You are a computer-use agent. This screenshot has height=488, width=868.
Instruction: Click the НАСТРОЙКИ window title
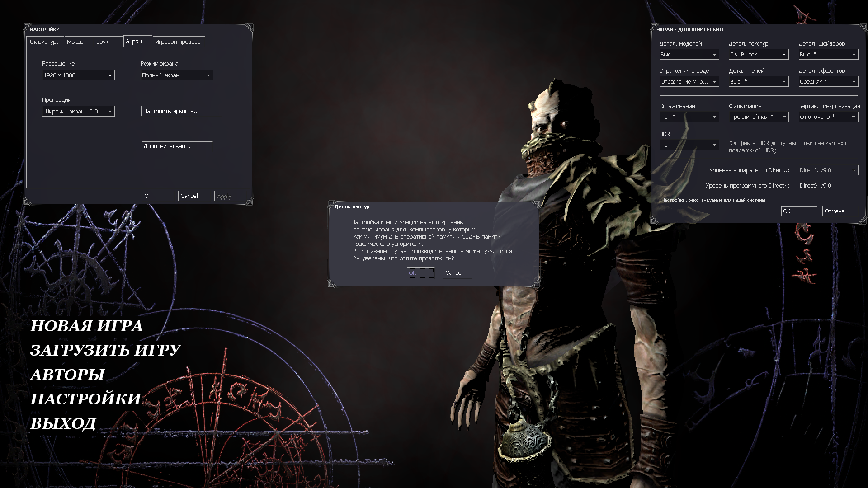pos(44,29)
